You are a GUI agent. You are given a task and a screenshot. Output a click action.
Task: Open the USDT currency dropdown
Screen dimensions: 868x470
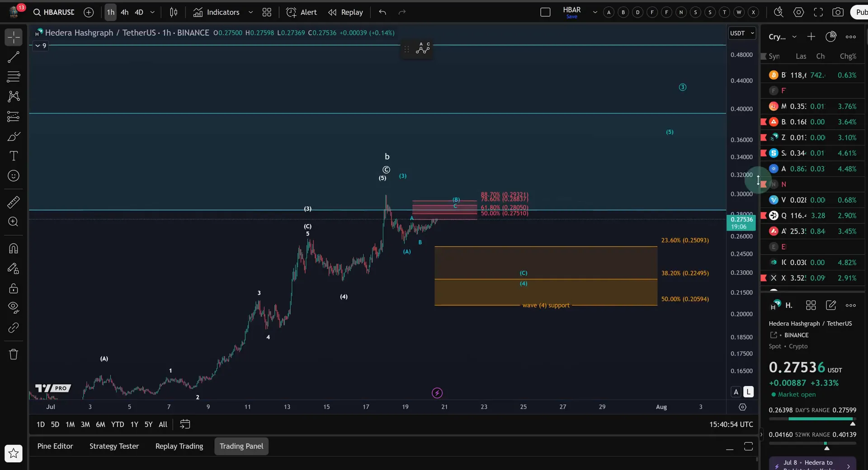pyautogui.click(x=742, y=33)
